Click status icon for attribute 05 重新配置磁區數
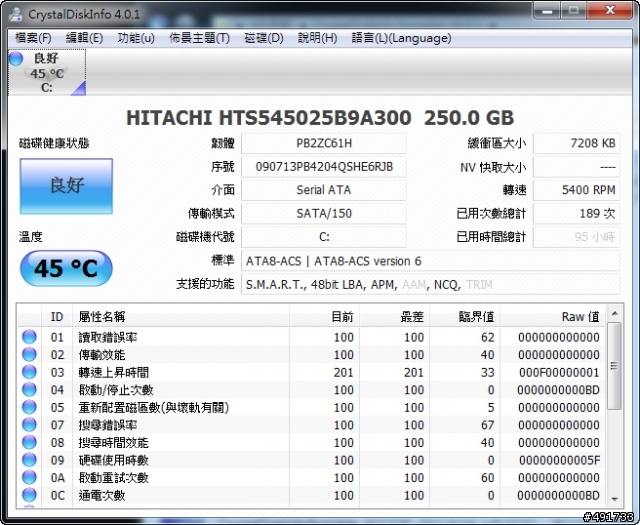 (x=29, y=407)
